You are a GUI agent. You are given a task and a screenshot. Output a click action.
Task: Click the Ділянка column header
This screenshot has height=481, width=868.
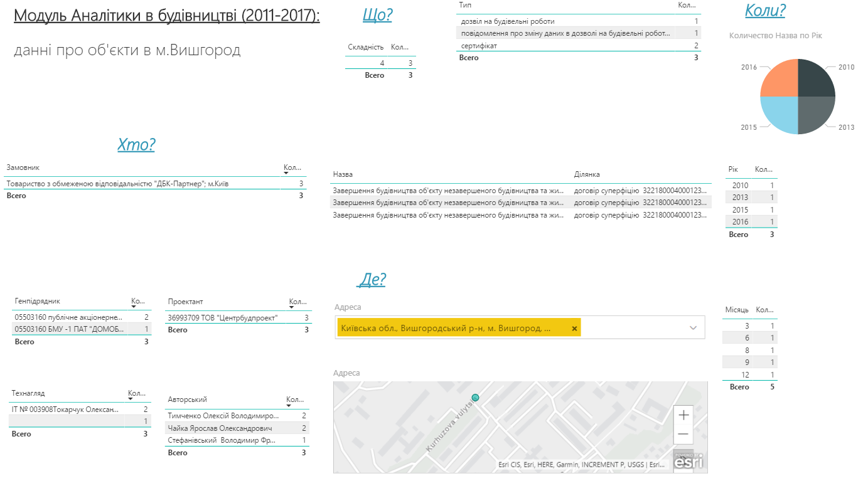587,174
